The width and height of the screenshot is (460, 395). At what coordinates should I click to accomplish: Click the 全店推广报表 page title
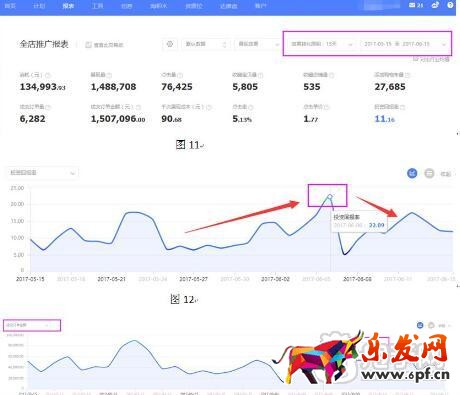44,44
